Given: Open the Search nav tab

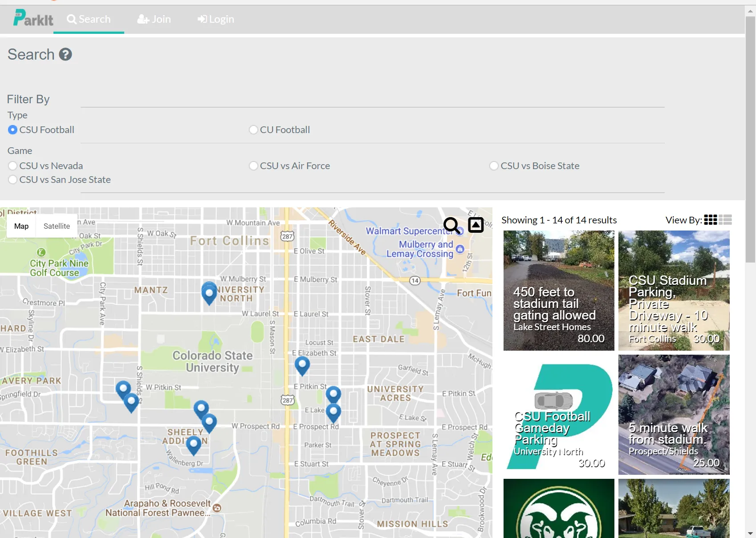Looking at the screenshot, I should (89, 19).
